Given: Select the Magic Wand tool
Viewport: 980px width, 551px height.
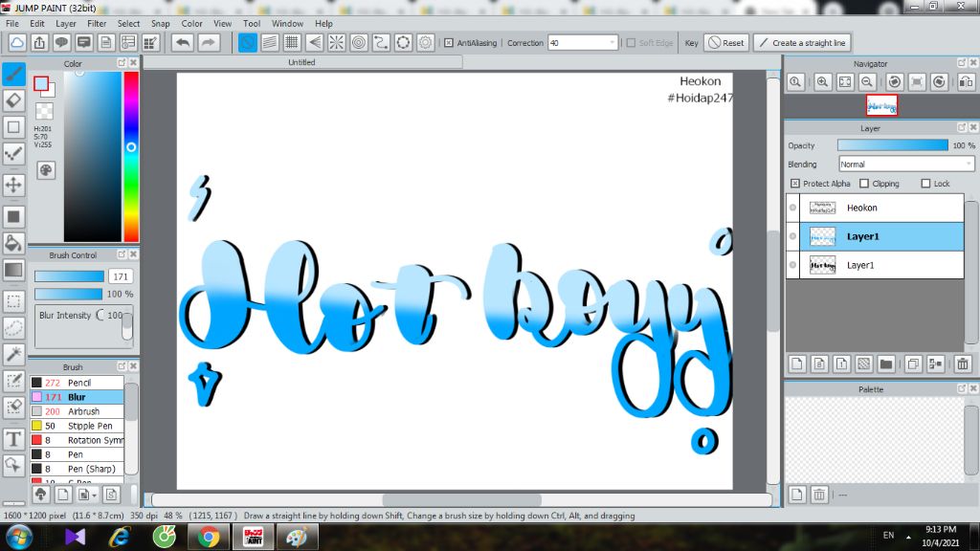Looking at the screenshot, I should (x=13, y=354).
